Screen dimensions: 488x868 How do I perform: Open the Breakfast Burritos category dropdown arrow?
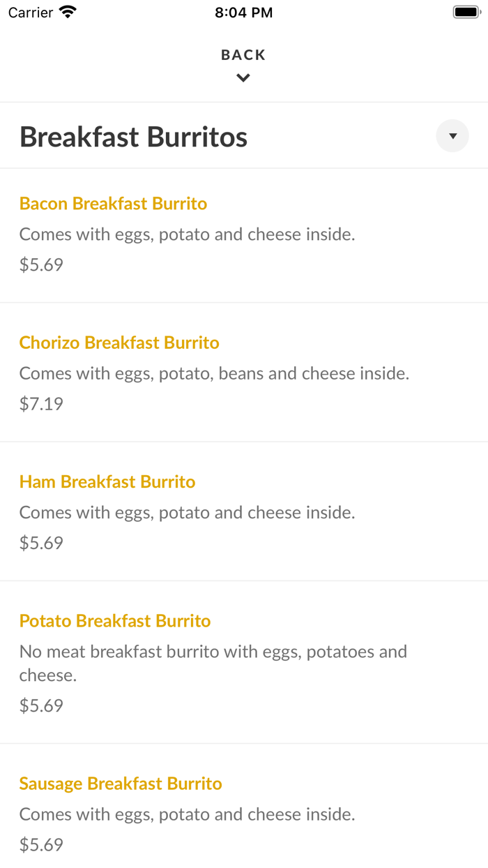(x=452, y=136)
